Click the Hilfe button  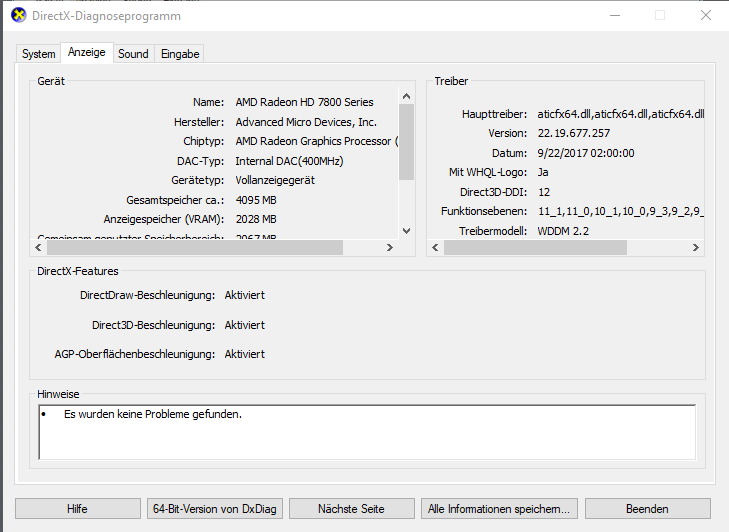click(x=78, y=509)
